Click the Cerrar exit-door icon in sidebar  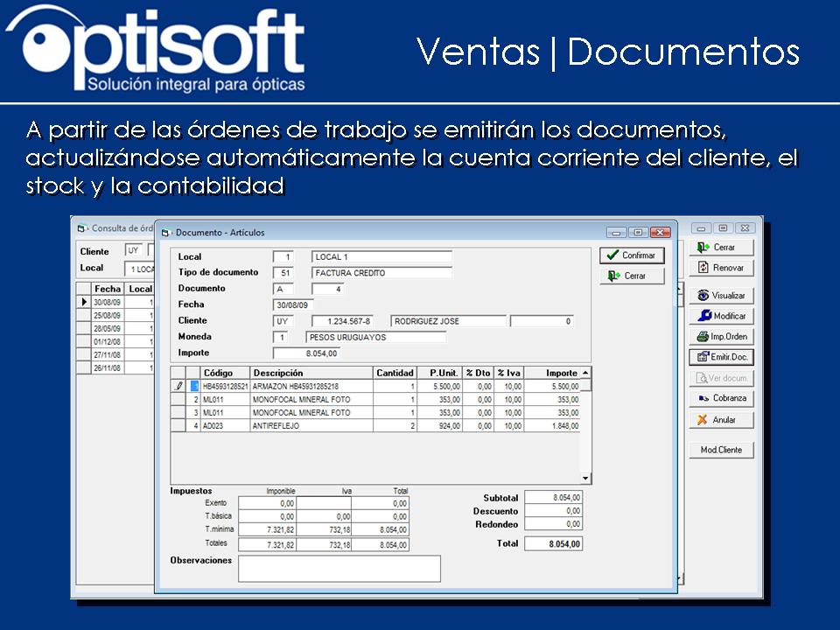(703, 247)
